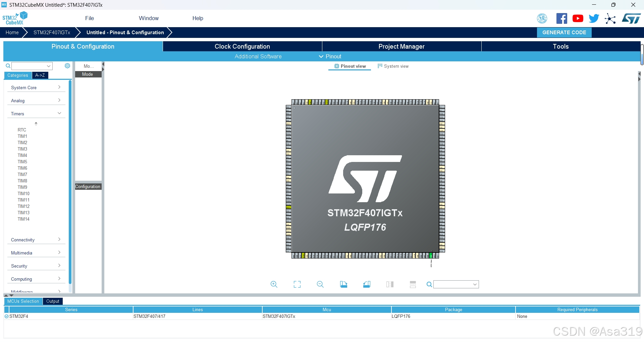Click the pinout list rows icon
Viewport: 644px width, 342px height.
click(x=413, y=284)
